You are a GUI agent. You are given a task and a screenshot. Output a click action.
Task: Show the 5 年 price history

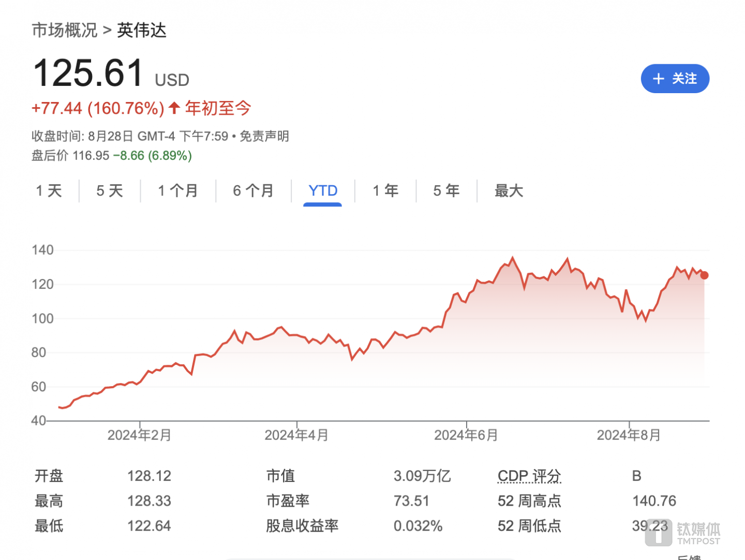(446, 191)
